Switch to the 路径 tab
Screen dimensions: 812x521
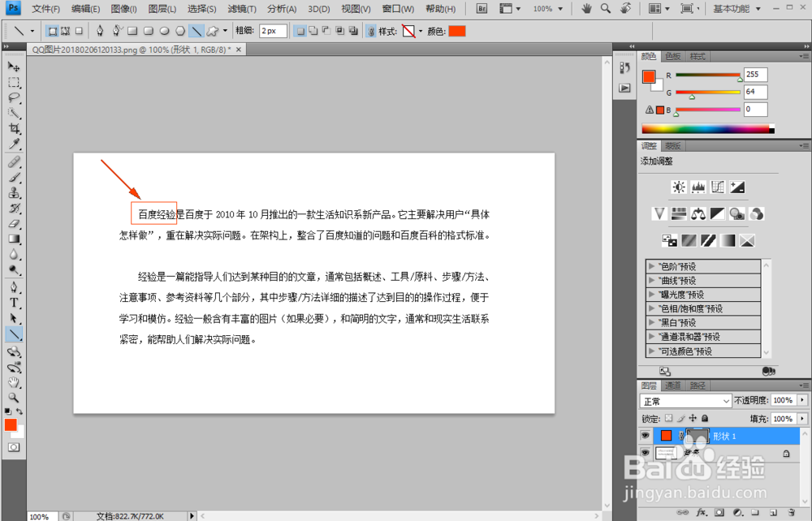coord(697,385)
